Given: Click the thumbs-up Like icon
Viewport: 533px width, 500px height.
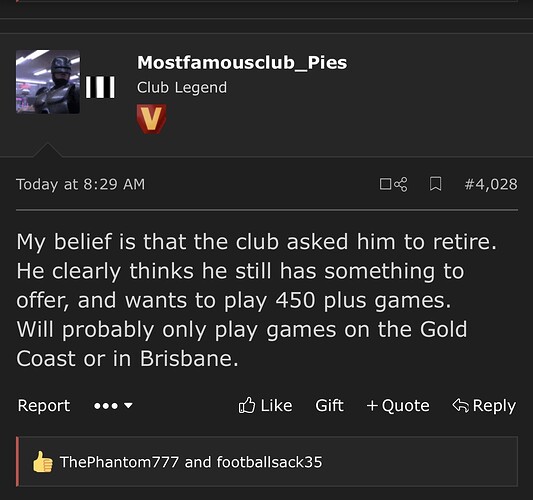Looking at the screenshot, I should [x=246, y=405].
